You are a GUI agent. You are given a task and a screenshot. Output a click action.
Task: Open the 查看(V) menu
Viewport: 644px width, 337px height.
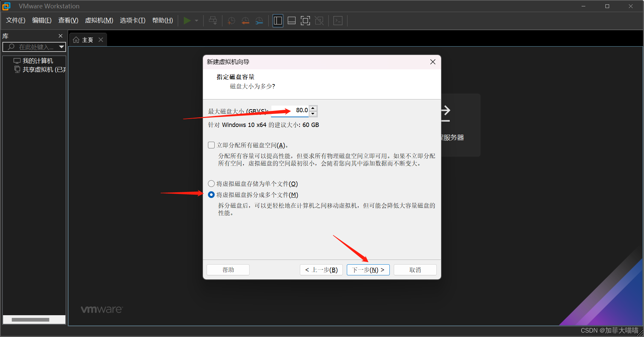point(68,20)
